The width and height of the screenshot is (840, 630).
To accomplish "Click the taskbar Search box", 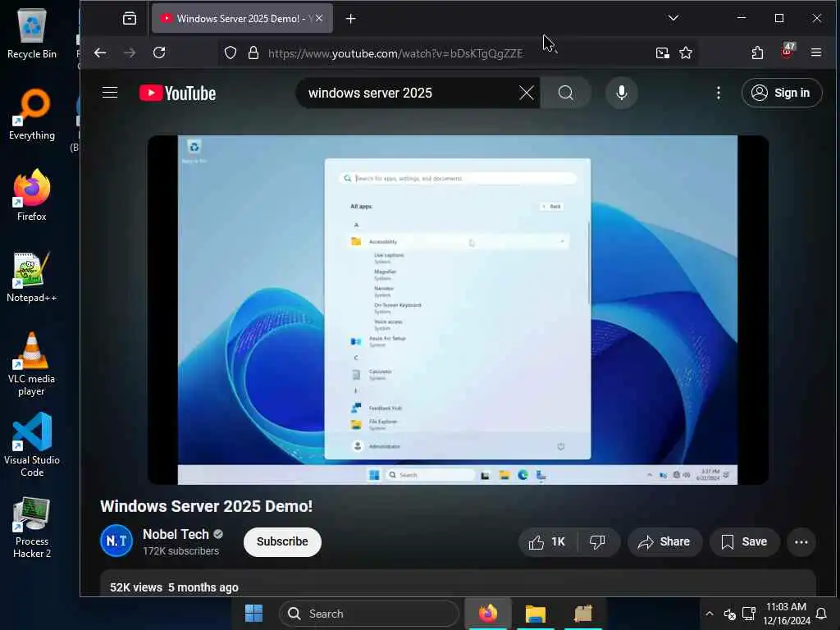I will (370, 614).
